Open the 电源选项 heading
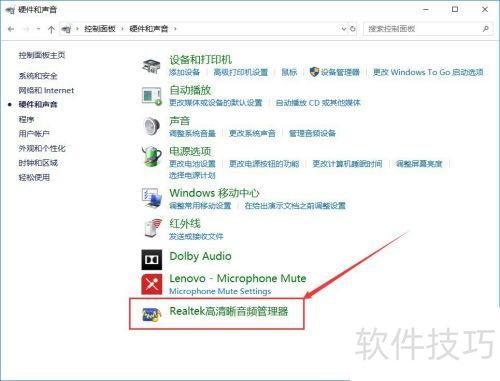The width and height of the screenshot is (500, 381). point(190,151)
